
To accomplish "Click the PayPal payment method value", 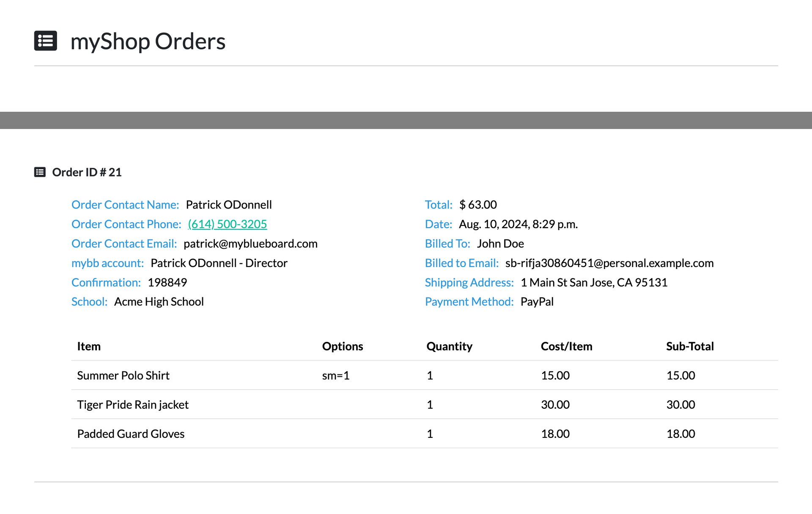I will click(x=537, y=302).
